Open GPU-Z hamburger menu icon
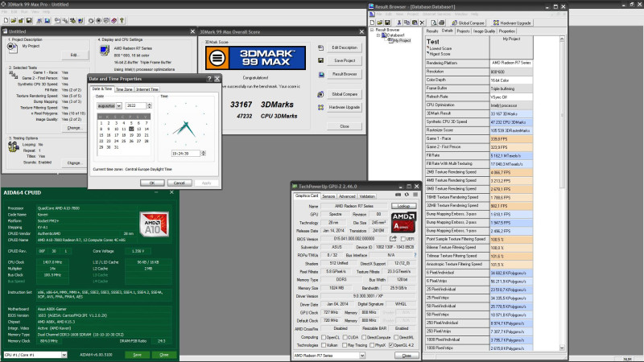644x362 pixels. point(415,195)
